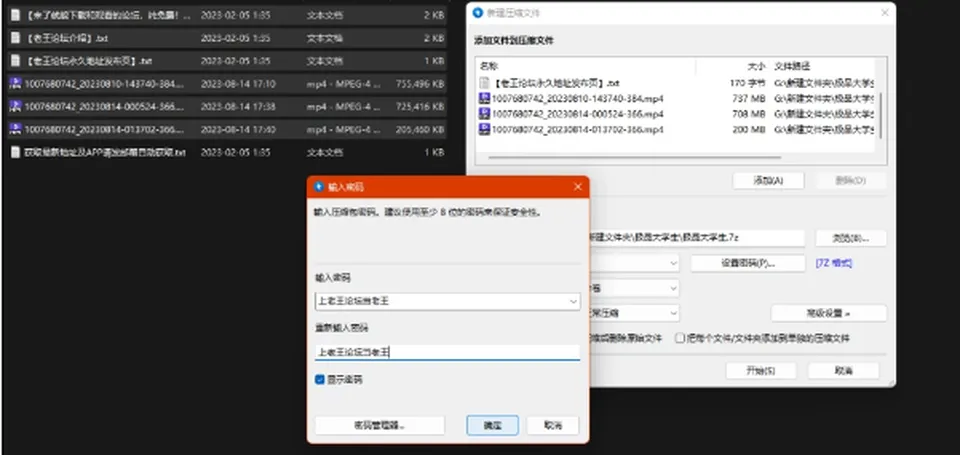This screenshot has height=455, width=960.
Task: Click the 708 MB size in archive list
Action: [749, 113]
